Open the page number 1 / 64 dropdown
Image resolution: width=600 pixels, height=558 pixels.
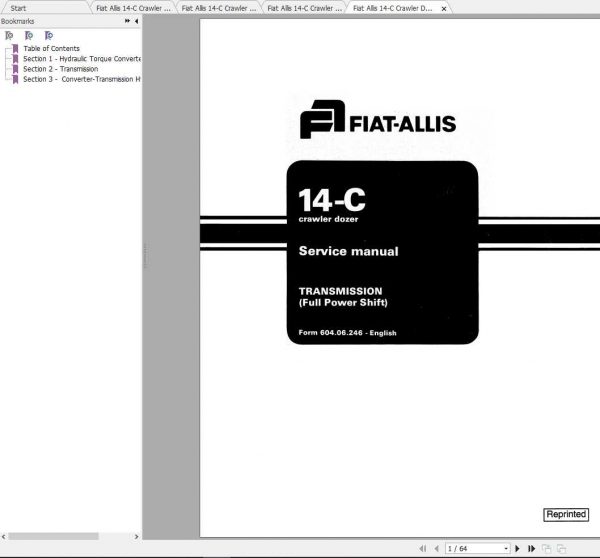506,548
